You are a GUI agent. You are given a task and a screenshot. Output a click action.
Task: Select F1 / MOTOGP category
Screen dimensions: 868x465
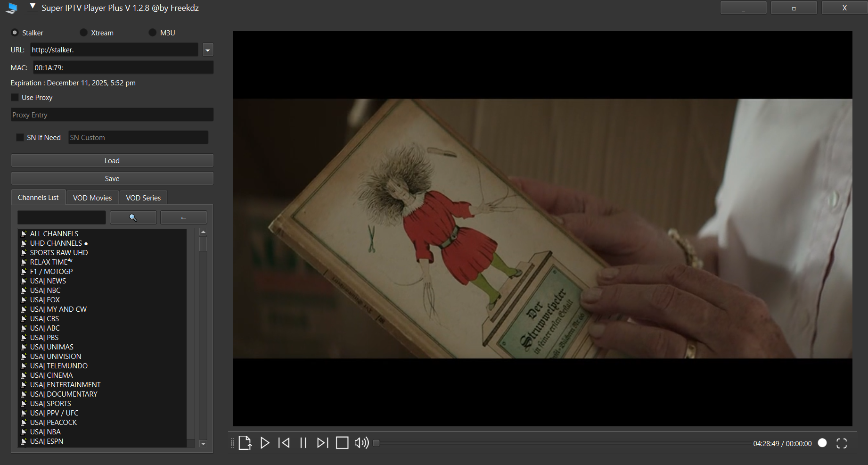point(51,271)
